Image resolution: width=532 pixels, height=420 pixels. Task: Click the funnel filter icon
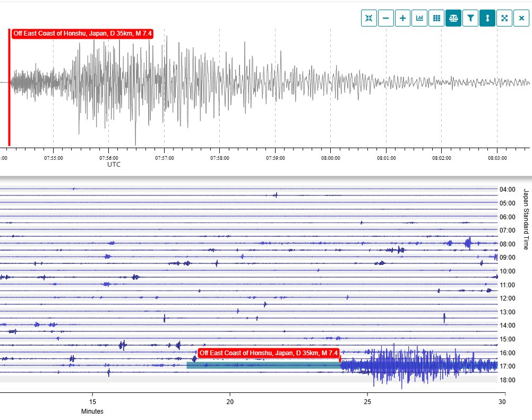pos(470,18)
